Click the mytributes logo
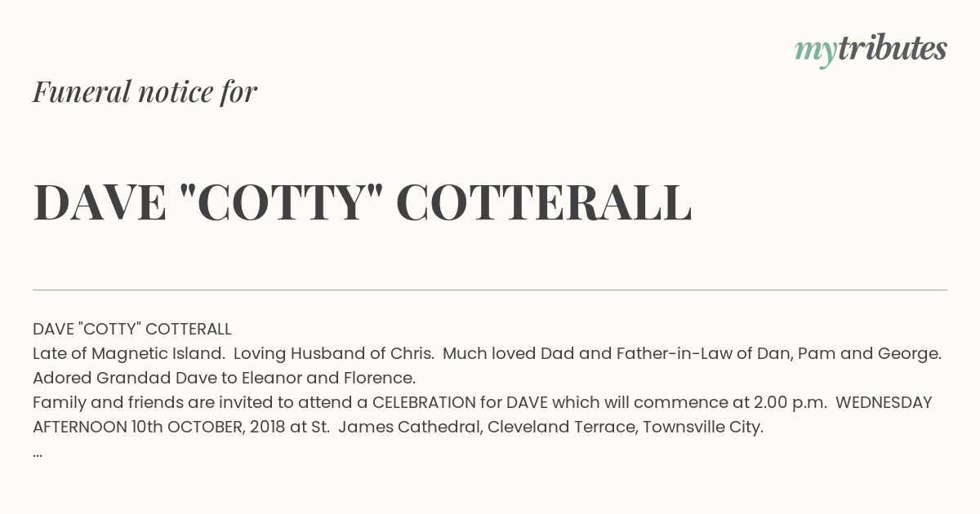 [x=871, y=50]
